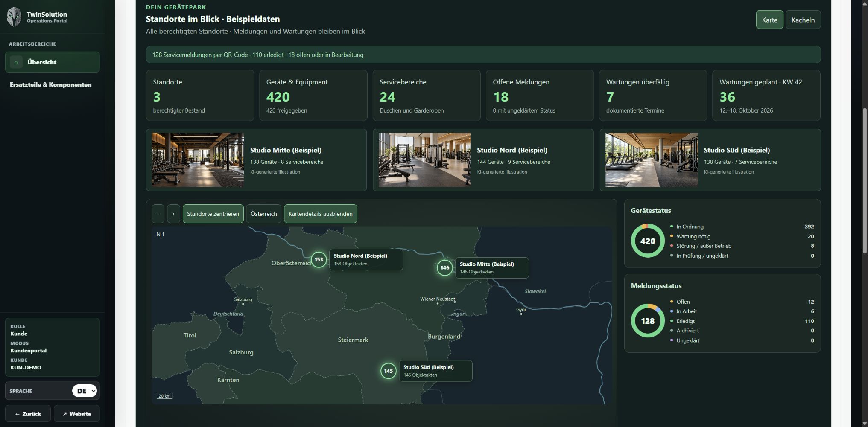Select the 'In Arbeit' Meldungsstatus row
The width and height of the screenshot is (868, 427).
coord(742,311)
